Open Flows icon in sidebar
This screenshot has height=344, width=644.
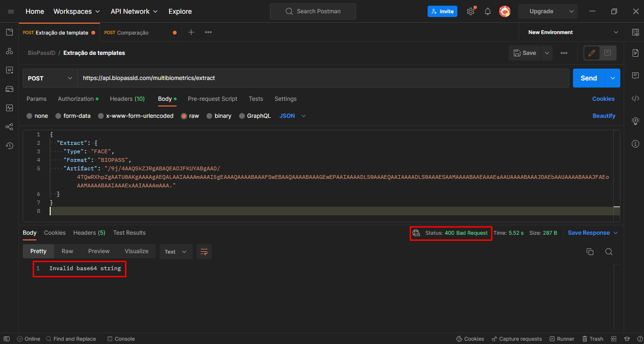pyautogui.click(x=9, y=127)
